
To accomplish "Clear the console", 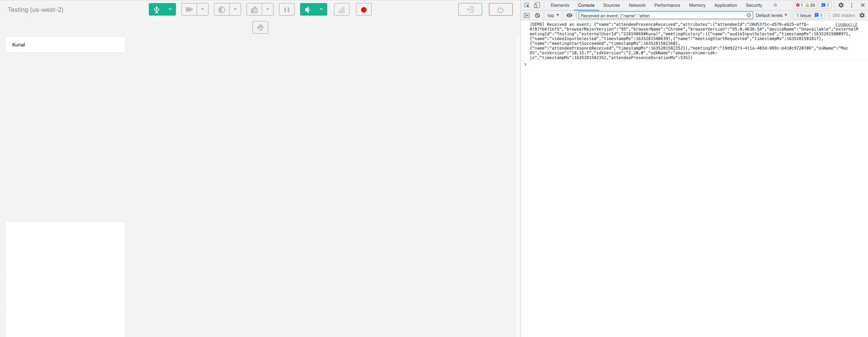I will coord(537,15).
